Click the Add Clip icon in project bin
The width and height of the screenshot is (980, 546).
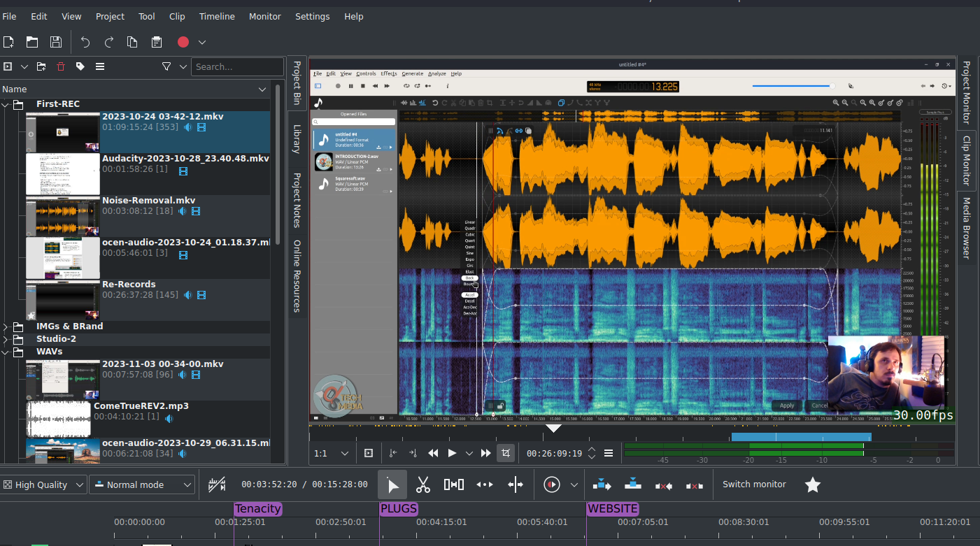click(8, 66)
